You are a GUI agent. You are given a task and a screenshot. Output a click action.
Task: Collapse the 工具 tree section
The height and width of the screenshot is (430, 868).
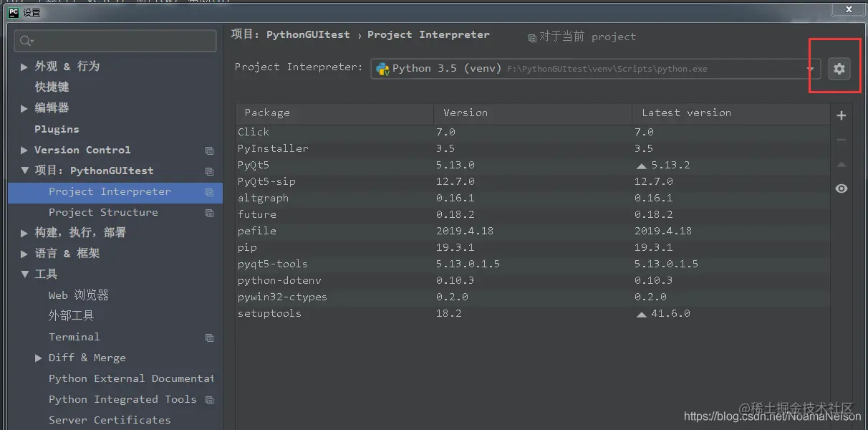click(x=24, y=274)
